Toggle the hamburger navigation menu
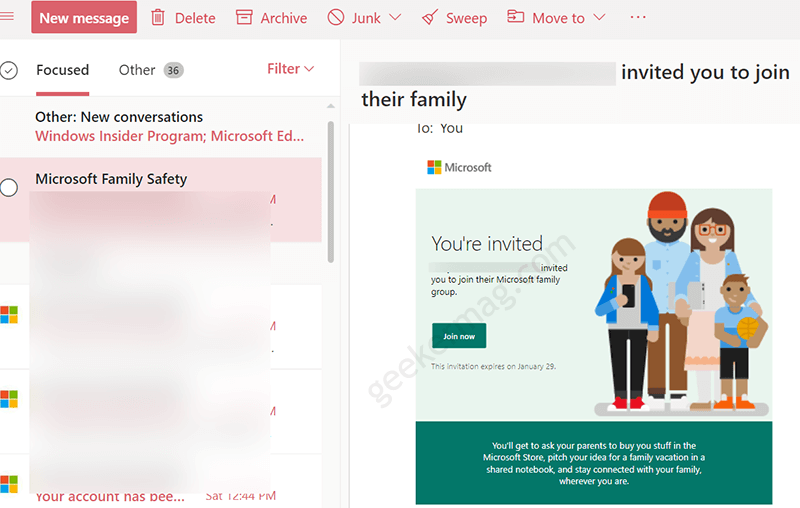Viewport: 800px width, 508px height. coord(7,16)
